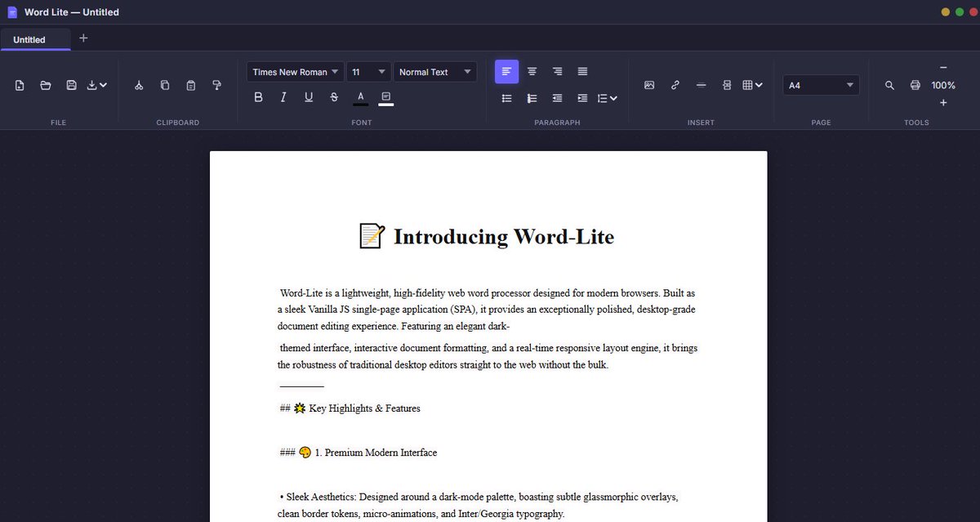Viewport: 980px width, 522px height.
Task: Save the document with the floppy disk icon
Action: click(x=71, y=85)
